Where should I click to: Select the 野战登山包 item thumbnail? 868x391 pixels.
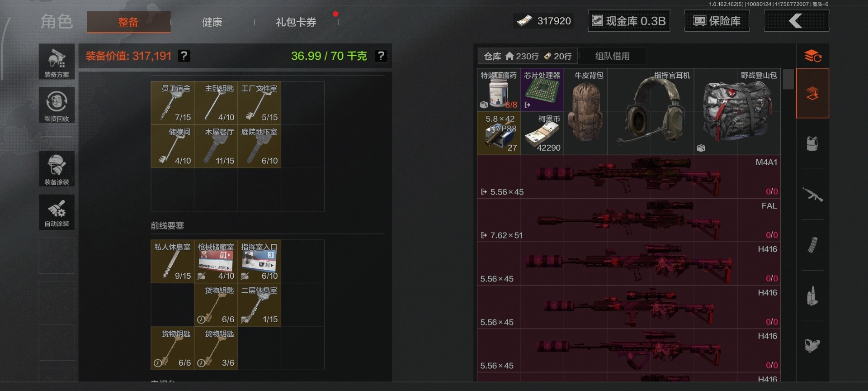click(737, 111)
